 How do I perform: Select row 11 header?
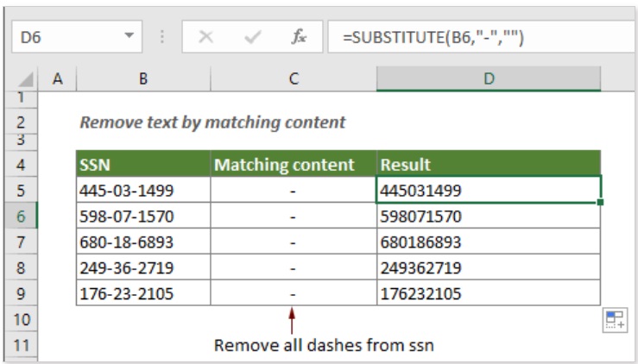[22, 345]
